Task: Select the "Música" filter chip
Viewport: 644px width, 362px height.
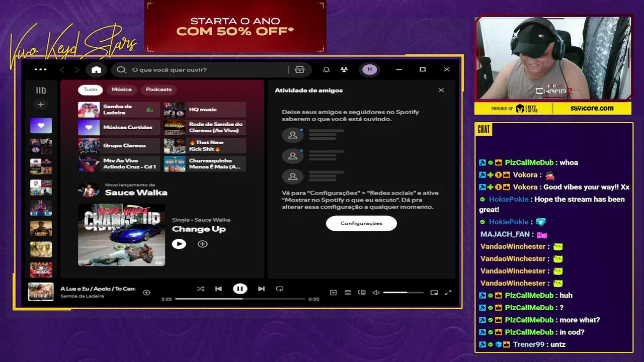Action: (x=122, y=89)
